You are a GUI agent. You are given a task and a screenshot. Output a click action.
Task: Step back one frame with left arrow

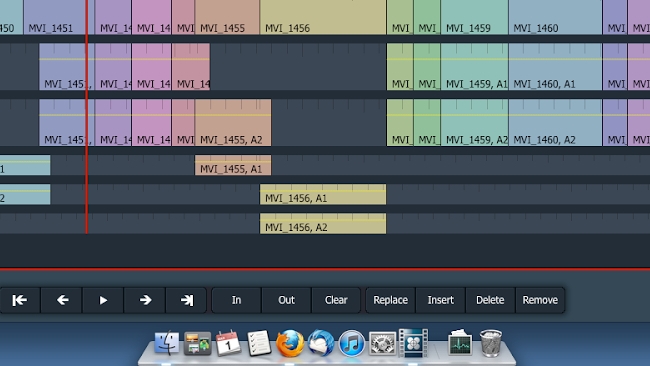pos(62,300)
